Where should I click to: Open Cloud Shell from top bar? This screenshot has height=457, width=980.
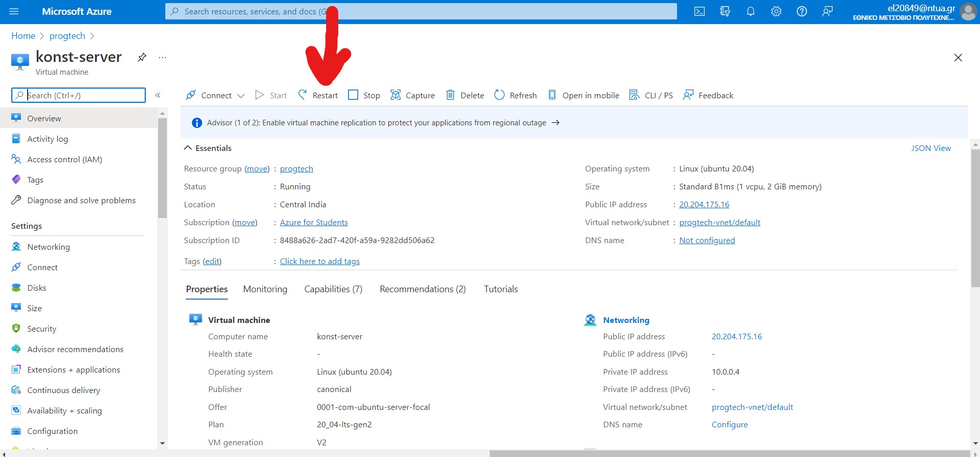click(x=700, y=11)
